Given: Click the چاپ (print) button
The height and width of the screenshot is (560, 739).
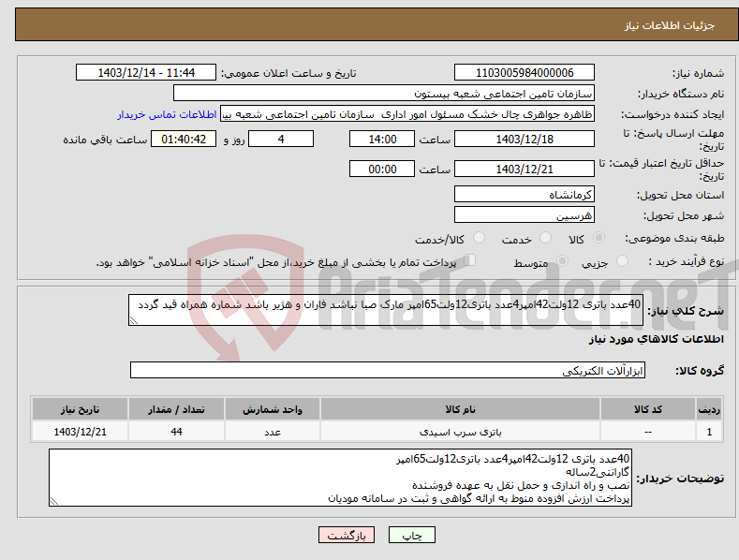Looking at the screenshot, I should (x=411, y=535).
